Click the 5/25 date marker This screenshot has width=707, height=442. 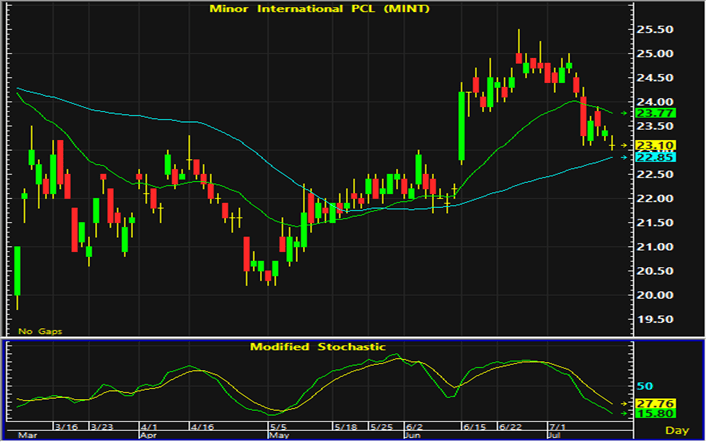381,427
